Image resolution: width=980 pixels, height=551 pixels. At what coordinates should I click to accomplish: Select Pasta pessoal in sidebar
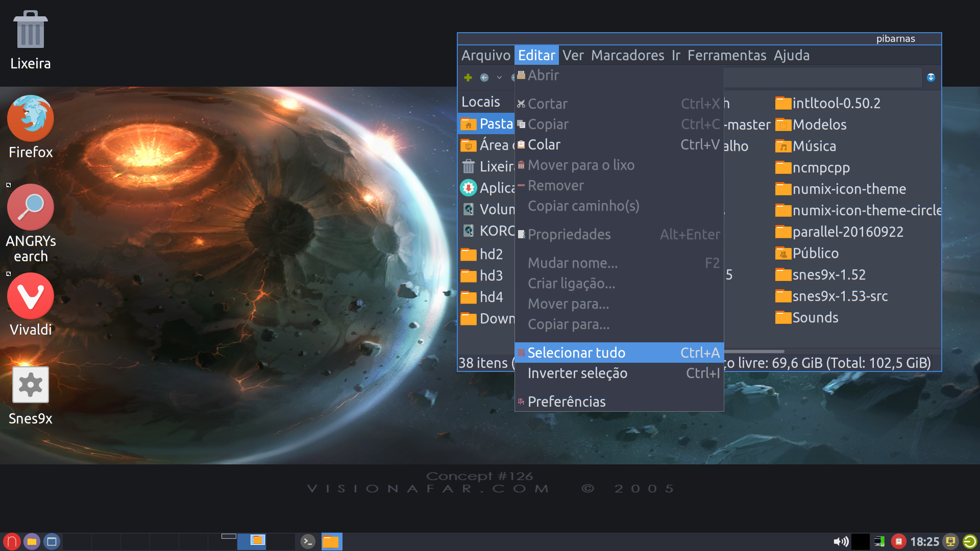coord(486,123)
